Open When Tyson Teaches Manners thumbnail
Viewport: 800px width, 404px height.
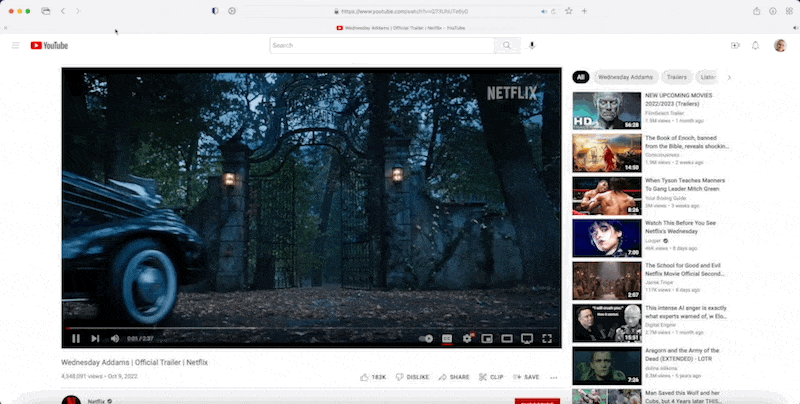[607, 196]
